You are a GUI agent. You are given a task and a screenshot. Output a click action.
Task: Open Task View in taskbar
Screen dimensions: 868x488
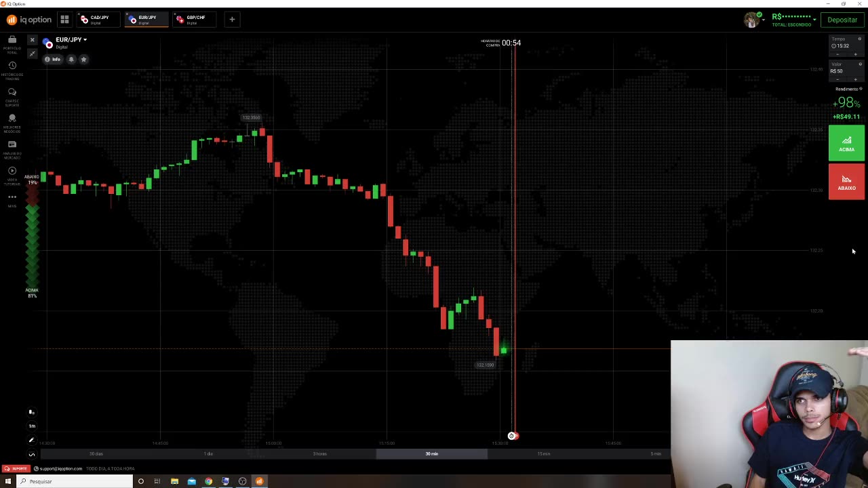tap(157, 481)
